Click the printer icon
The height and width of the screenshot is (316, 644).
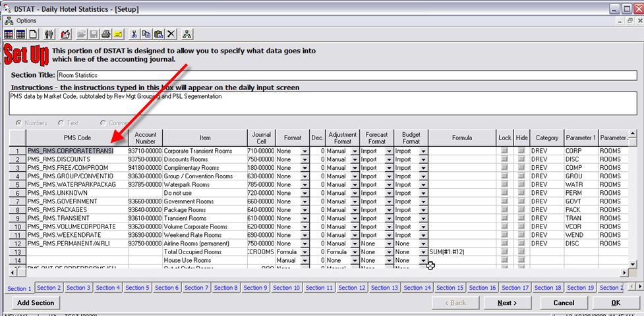(x=105, y=34)
